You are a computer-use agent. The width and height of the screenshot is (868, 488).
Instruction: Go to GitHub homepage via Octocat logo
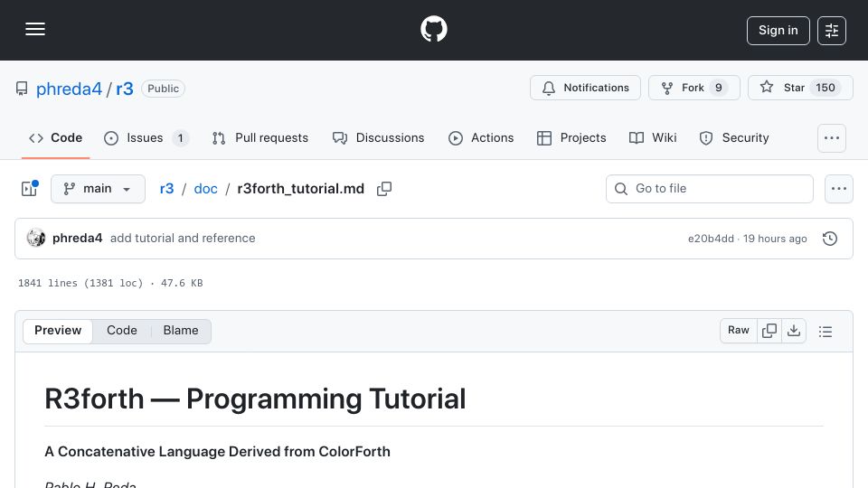click(x=433, y=29)
